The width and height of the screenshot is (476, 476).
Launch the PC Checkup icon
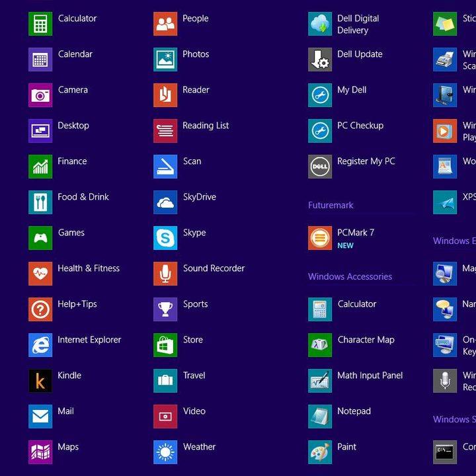coord(320,131)
